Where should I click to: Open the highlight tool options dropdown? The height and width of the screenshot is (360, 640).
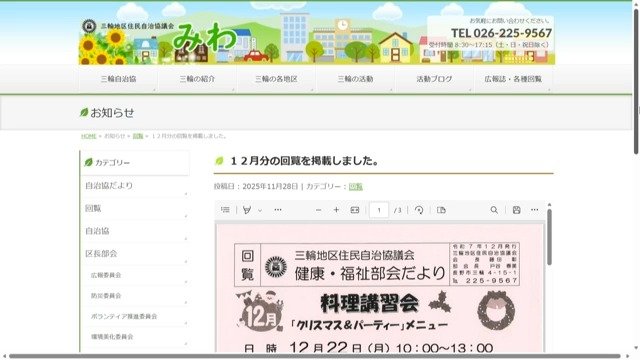pyautogui.click(x=260, y=210)
